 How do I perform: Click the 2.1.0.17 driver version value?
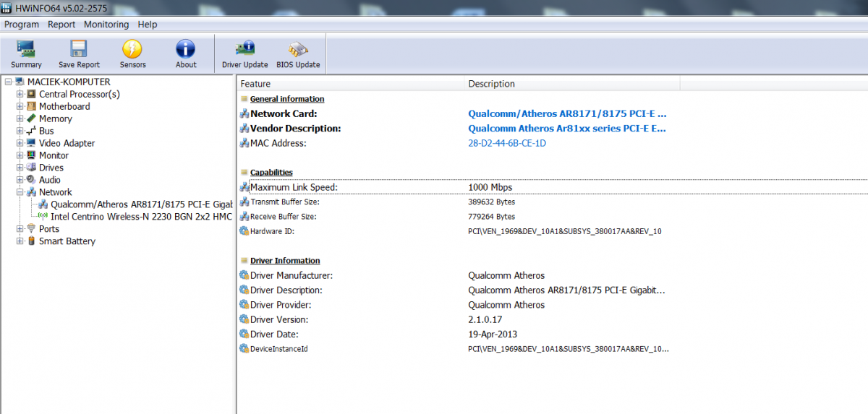[485, 319]
